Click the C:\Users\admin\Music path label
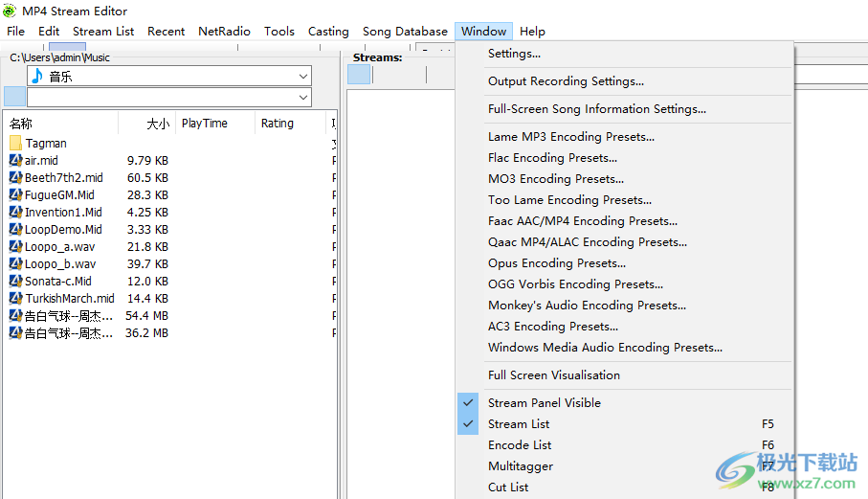 (x=59, y=57)
